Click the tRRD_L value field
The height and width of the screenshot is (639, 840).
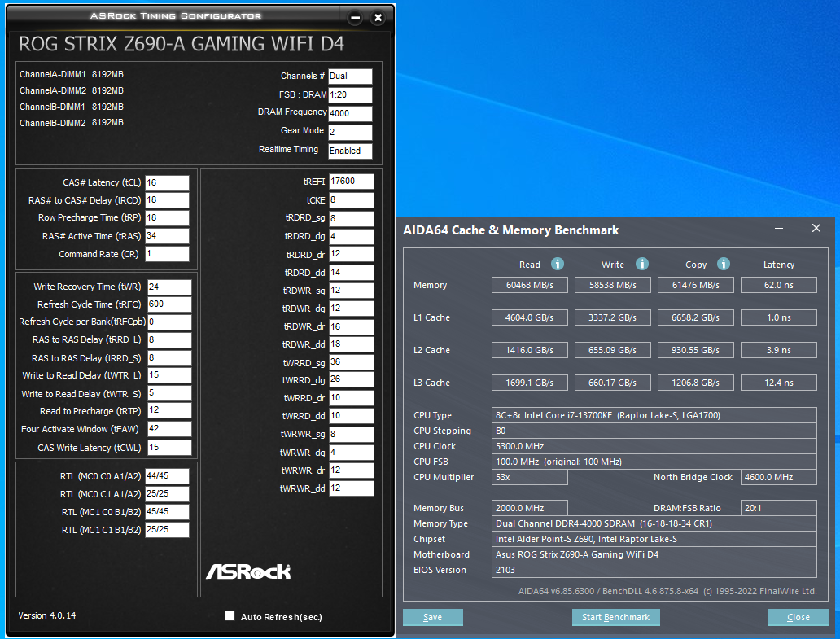(x=169, y=340)
